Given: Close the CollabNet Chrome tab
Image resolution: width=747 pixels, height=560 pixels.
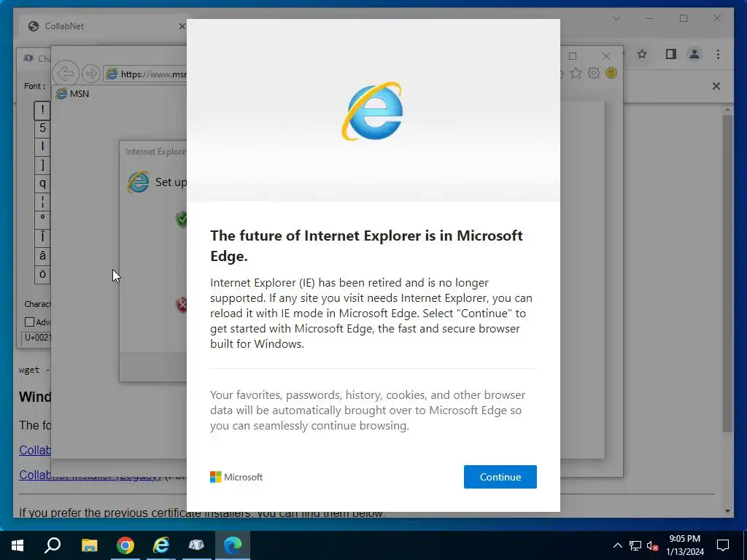Looking at the screenshot, I should [182, 26].
